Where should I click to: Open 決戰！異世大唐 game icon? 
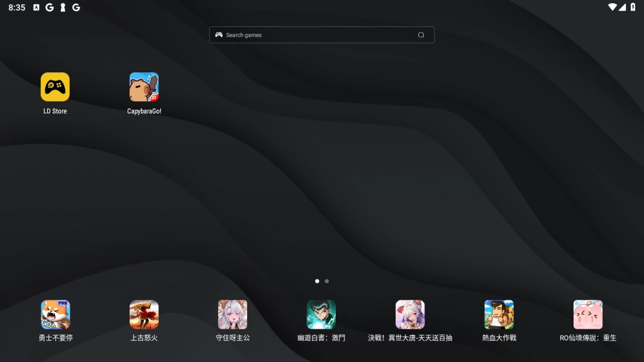click(410, 314)
